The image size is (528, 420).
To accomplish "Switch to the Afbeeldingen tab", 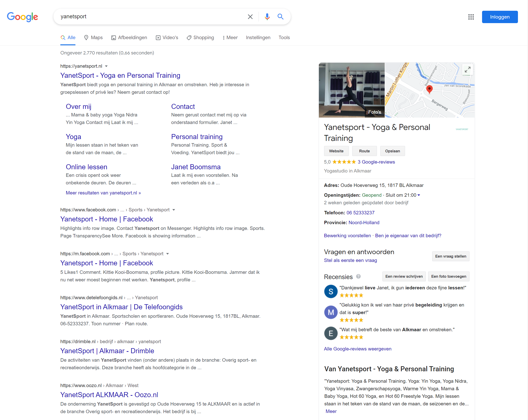I will 129,38.
